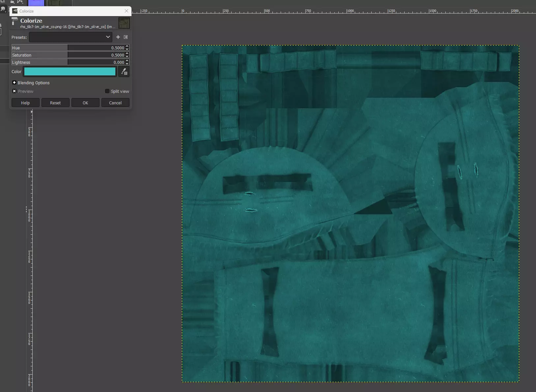This screenshot has height=392, width=536.
Task: Pick color from image with eyedropper
Action: click(x=124, y=72)
